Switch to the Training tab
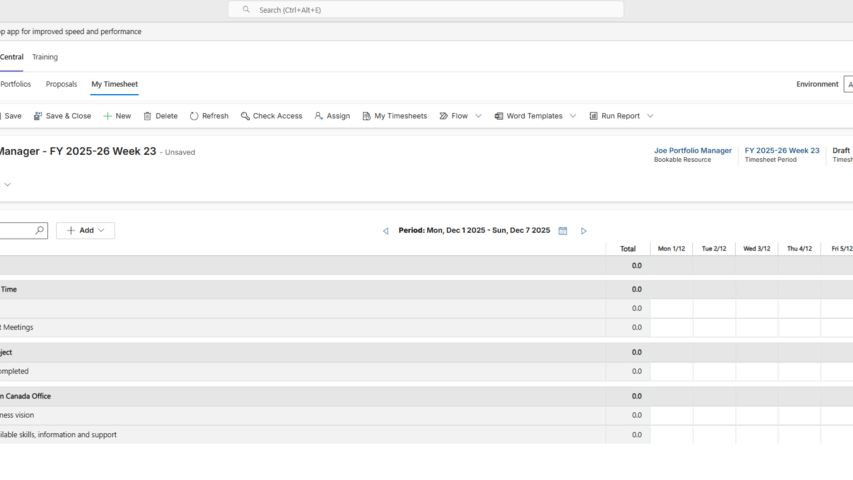Viewport: 853px width, 480px height. click(x=45, y=57)
